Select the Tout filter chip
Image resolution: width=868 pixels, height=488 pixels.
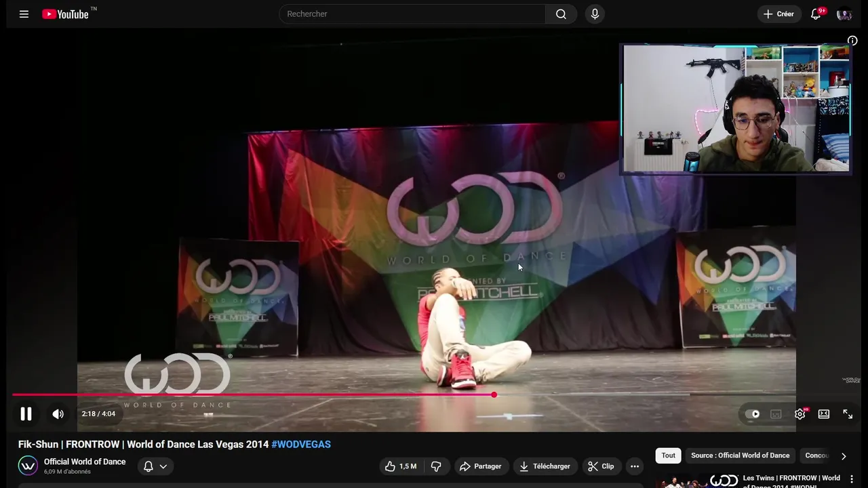pos(669,455)
